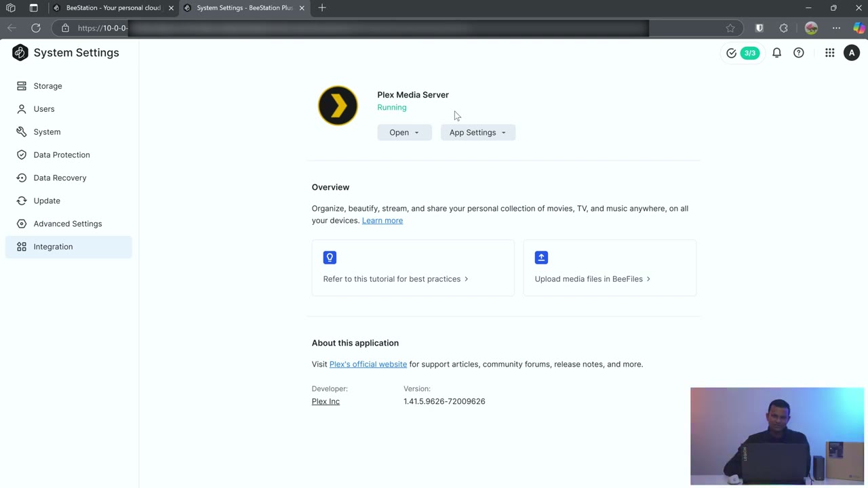The width and height of the screenshot is (868, 488).
Task: Open the notifications bell
Action: (776, 53)
